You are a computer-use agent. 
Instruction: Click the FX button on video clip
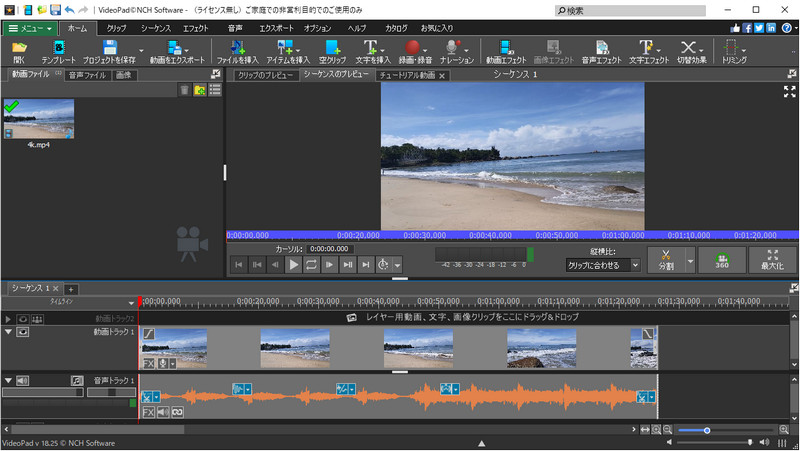148,364
